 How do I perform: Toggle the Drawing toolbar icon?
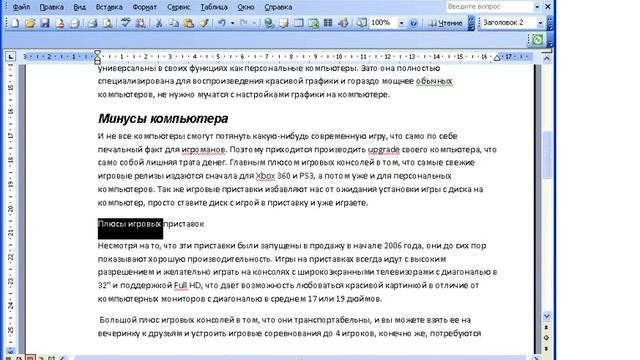point(343,23)
